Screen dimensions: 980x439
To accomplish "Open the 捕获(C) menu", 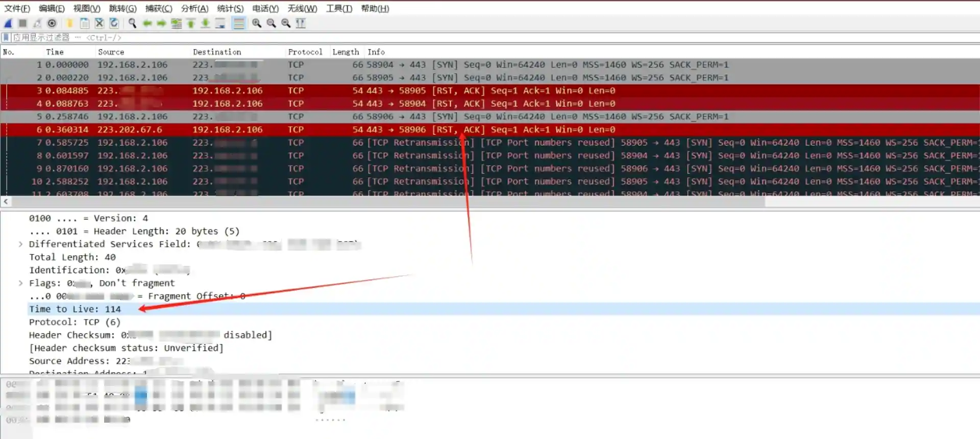I will [x=159, y=8].
